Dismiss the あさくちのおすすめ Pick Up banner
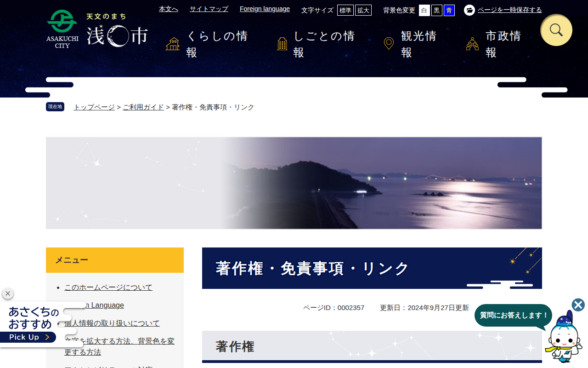Viewport: 588px width, 368px height. point(7,293)
